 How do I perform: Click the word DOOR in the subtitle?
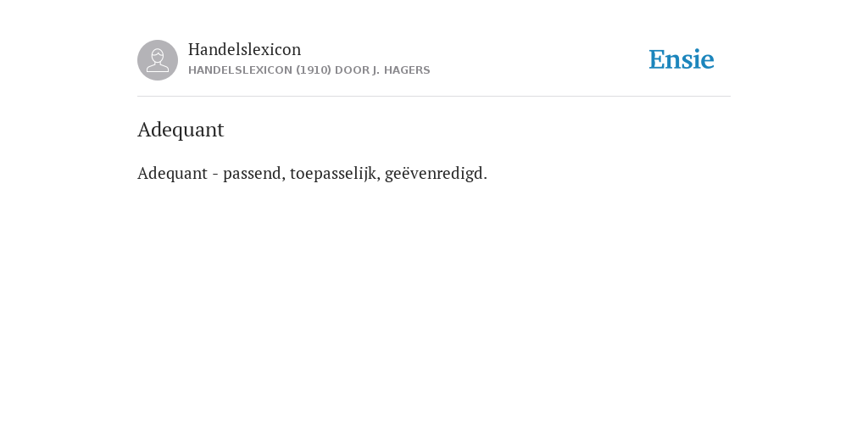(x=352, y=70)
